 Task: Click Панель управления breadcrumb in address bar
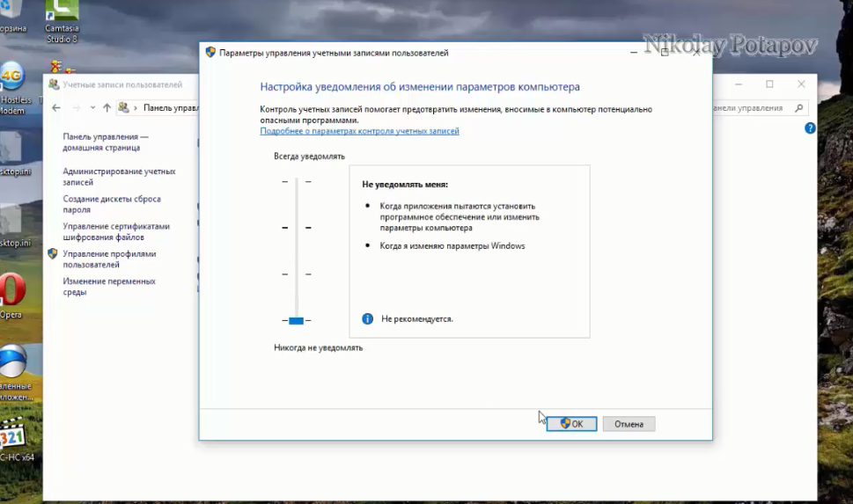171,107
